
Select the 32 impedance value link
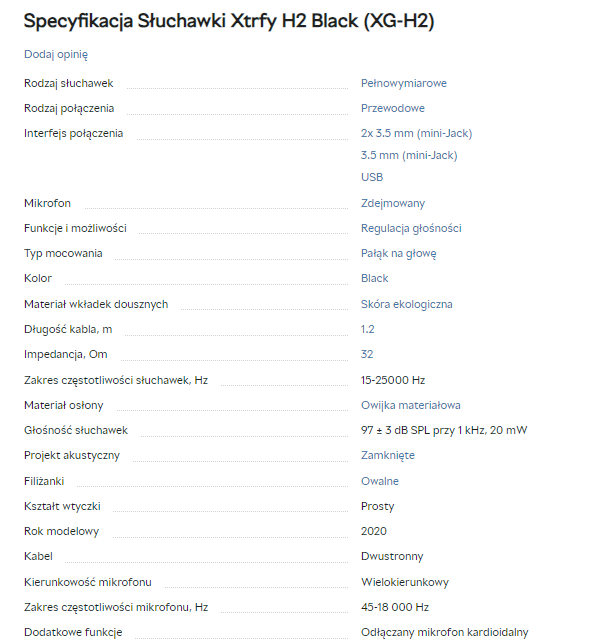coord(367,354)
